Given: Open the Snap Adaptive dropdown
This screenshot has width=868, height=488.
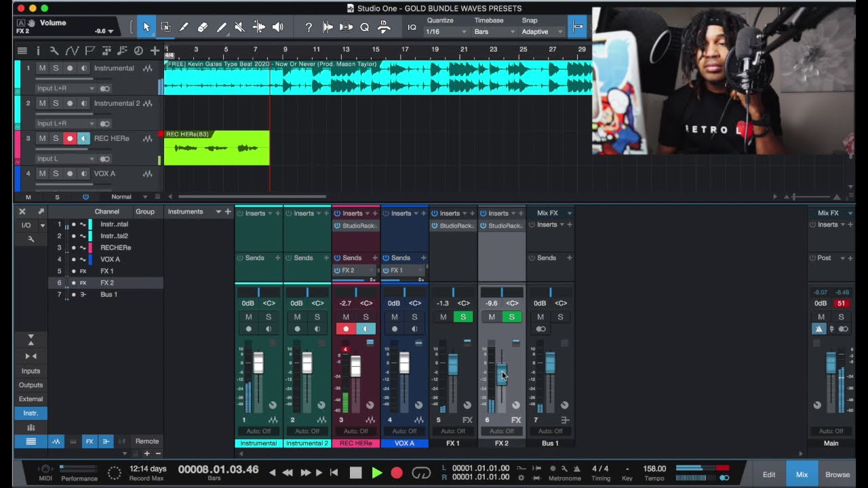Looking at the screenshot, I should pyautogui.click(x=542, y=32).
